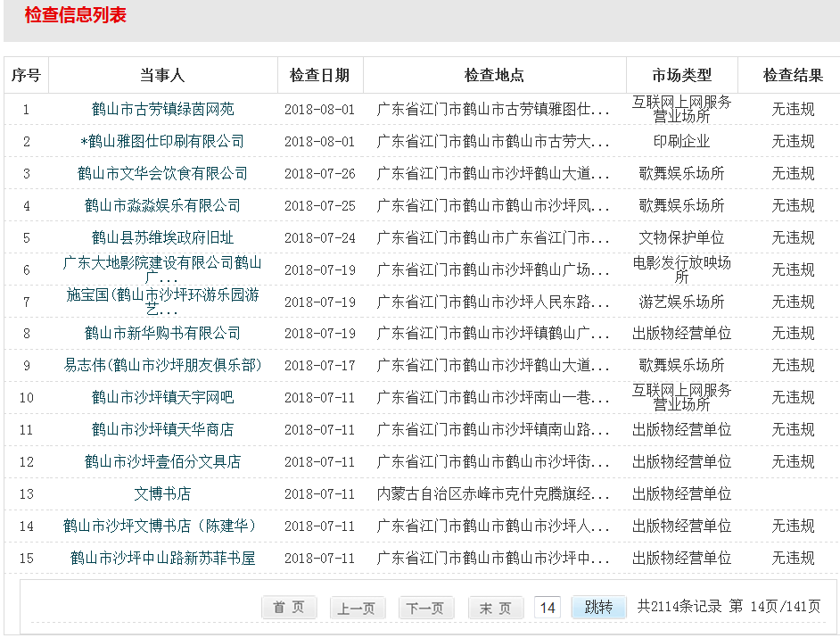
Task: Click the 鹤山市新华购书有限公司 link
Action: (162, 333)
